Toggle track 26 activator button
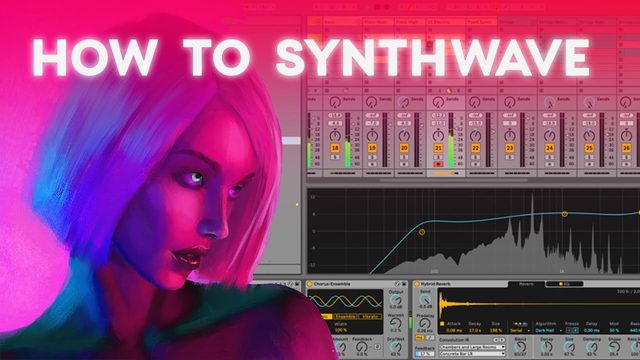Viewport: 640px width, 360px height. [626, 148]
